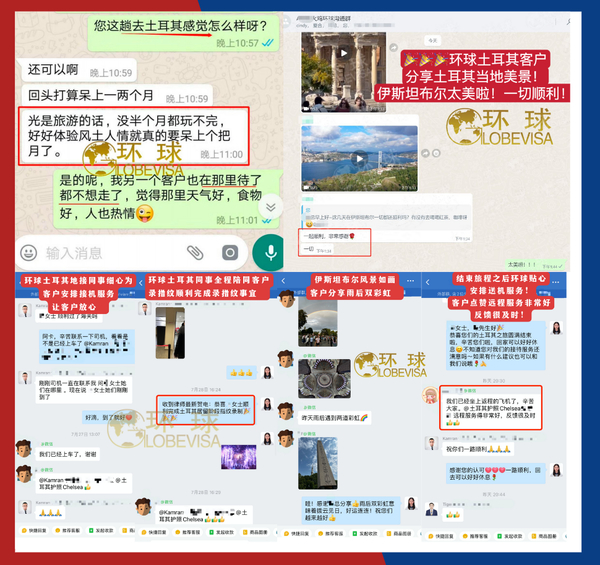Open girl avatar beside 我们已经坐上返程的飞机了 message
This screenshot has width=600, height=565.
(x=430, y=395)
